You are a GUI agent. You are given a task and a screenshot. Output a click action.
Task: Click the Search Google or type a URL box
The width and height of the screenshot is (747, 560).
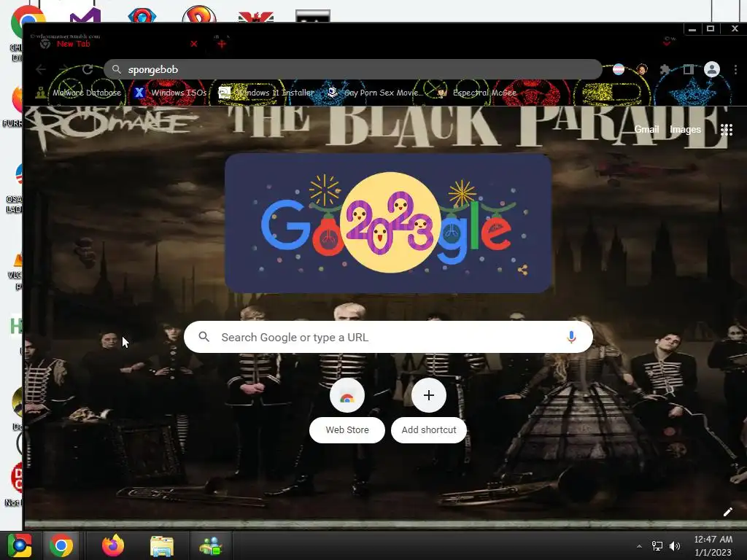click(388, 337)
